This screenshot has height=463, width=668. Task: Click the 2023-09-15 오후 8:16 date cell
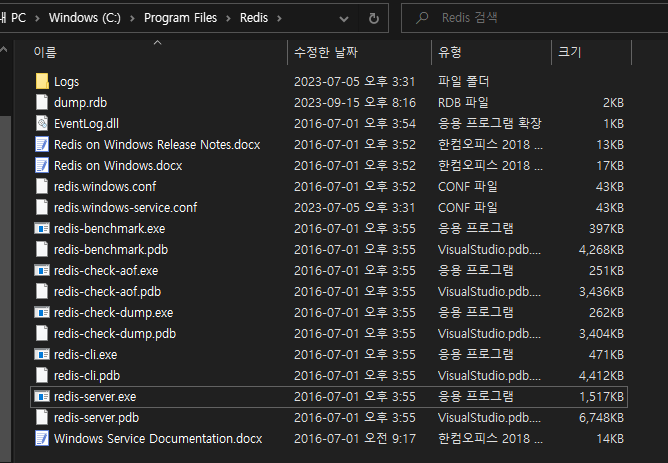(355, 103)
